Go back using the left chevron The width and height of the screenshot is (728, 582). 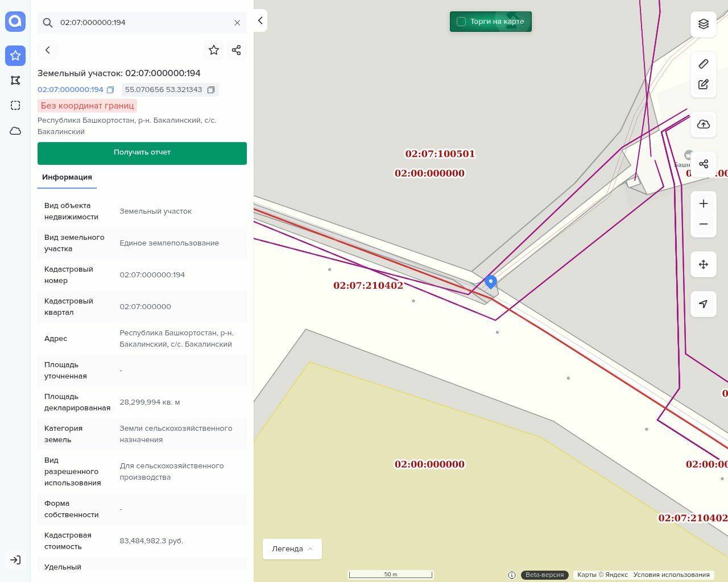tap(48, 50)
